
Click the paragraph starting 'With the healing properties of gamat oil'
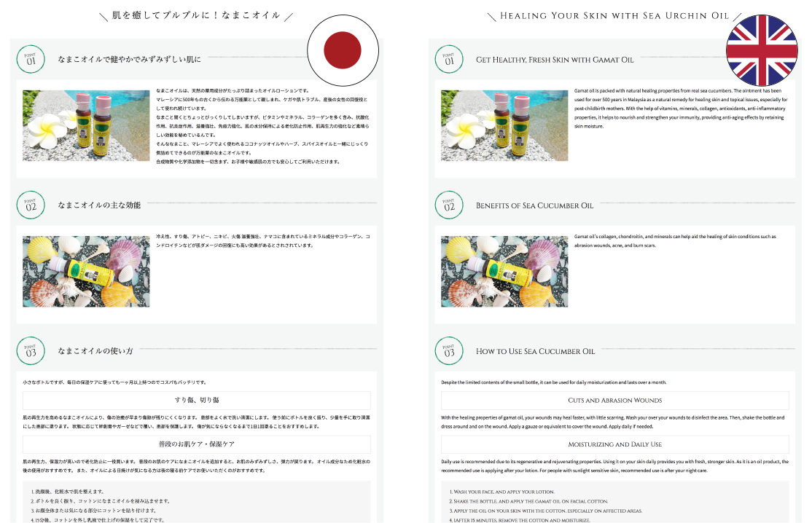pyautogui.click(x=612, y=422)
